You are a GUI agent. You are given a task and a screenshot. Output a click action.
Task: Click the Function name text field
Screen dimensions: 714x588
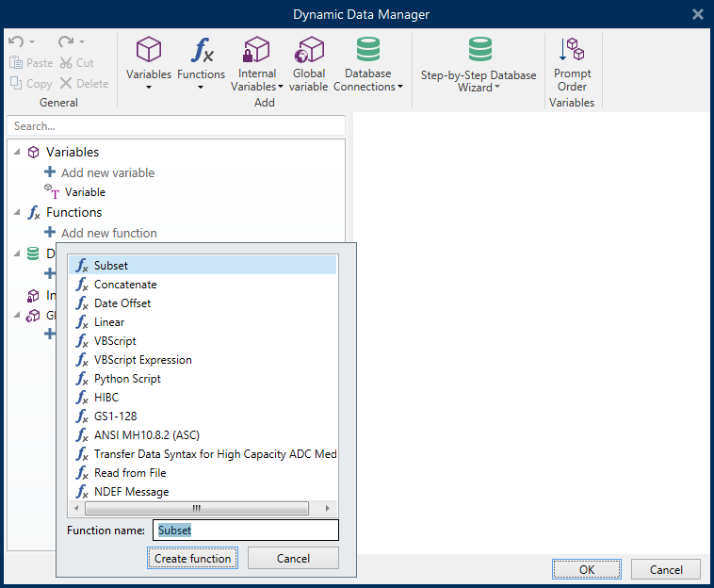(x=246, y=531)
